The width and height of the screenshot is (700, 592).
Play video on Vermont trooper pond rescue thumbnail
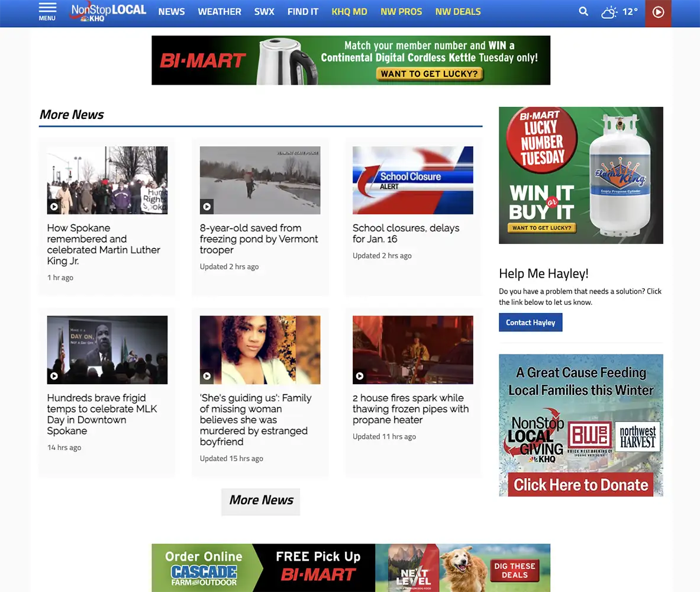(207, 207)
